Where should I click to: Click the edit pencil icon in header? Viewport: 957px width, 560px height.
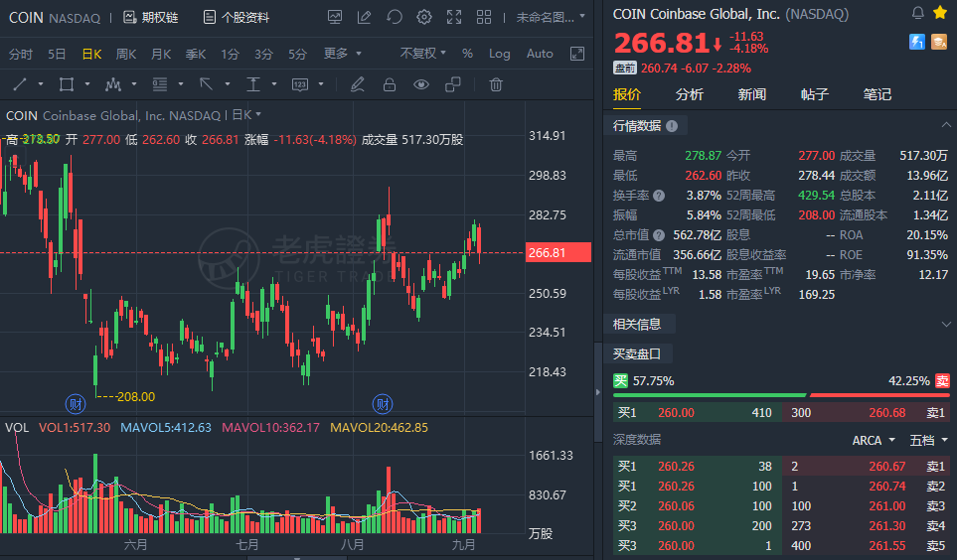click(365, 17)
